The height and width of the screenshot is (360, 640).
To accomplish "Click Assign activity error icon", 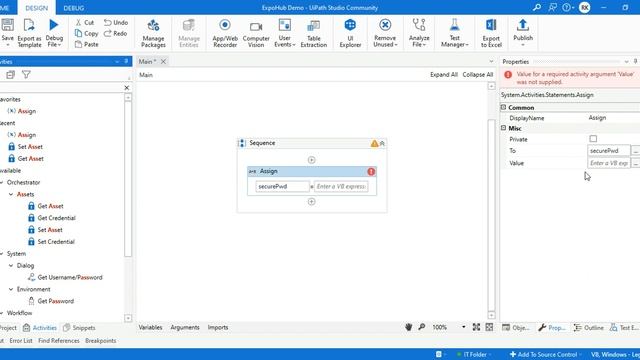I will pos(371,171).
